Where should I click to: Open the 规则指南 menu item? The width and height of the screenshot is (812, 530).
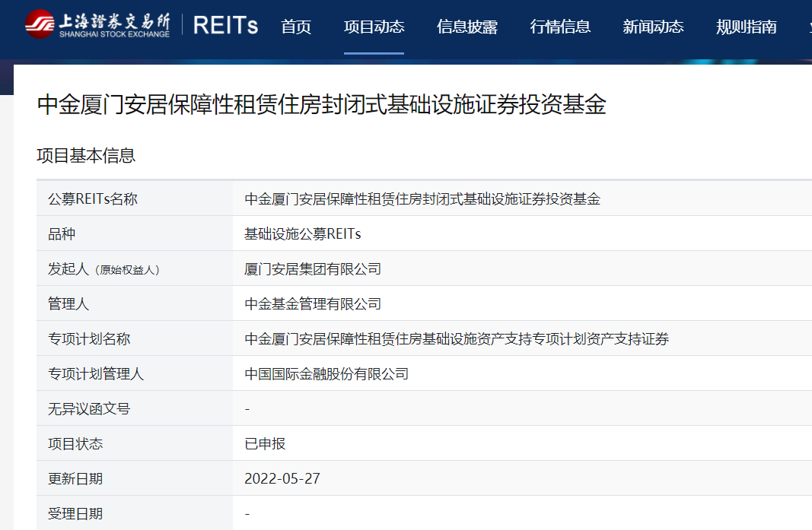(746, 27)
